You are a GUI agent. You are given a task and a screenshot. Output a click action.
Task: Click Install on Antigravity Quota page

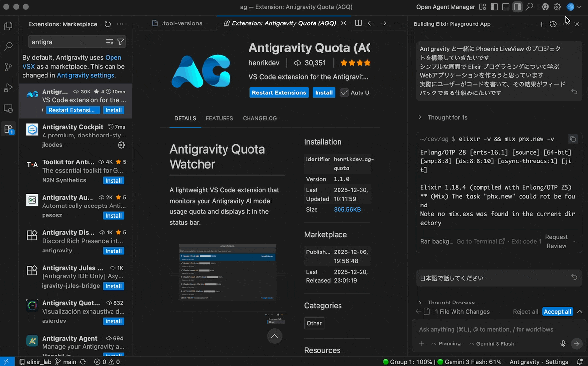[x=324, y=92]
